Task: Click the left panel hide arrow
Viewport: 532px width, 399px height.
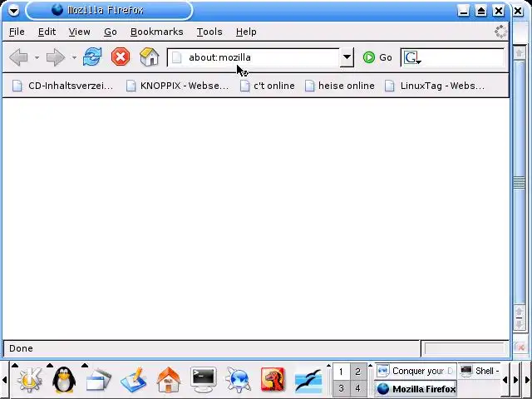Action: pos(4,380)
